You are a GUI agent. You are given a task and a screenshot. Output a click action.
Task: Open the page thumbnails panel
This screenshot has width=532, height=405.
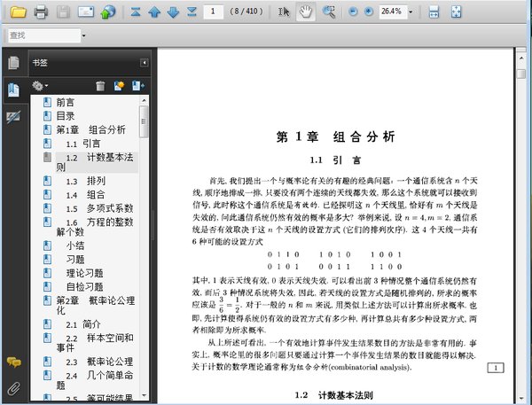(x=14, y=63)
